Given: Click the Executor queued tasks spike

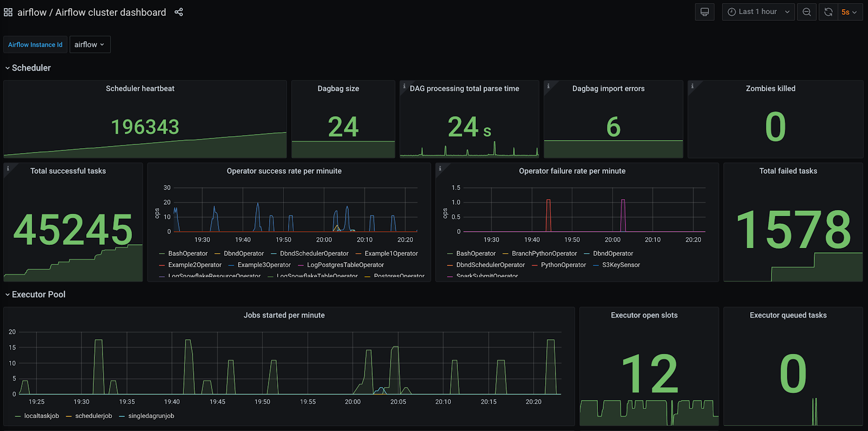Looking at the screenshot, I should pyautogui.click(x=814, y=411).
